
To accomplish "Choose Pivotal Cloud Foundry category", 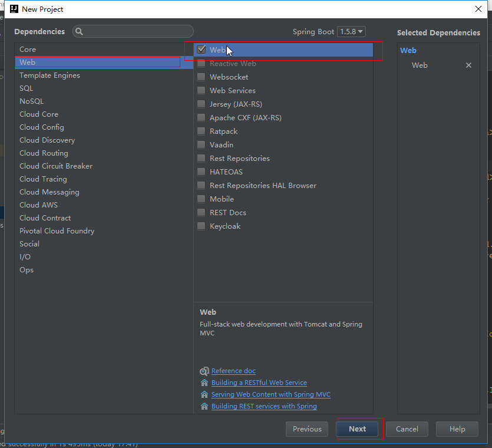I will (104, 230).
